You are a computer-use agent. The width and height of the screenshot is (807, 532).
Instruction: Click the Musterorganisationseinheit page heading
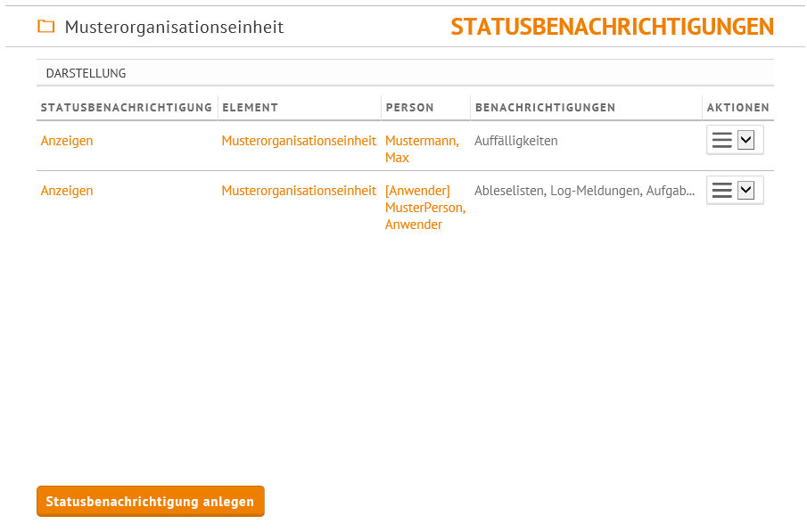pos(175,27)
